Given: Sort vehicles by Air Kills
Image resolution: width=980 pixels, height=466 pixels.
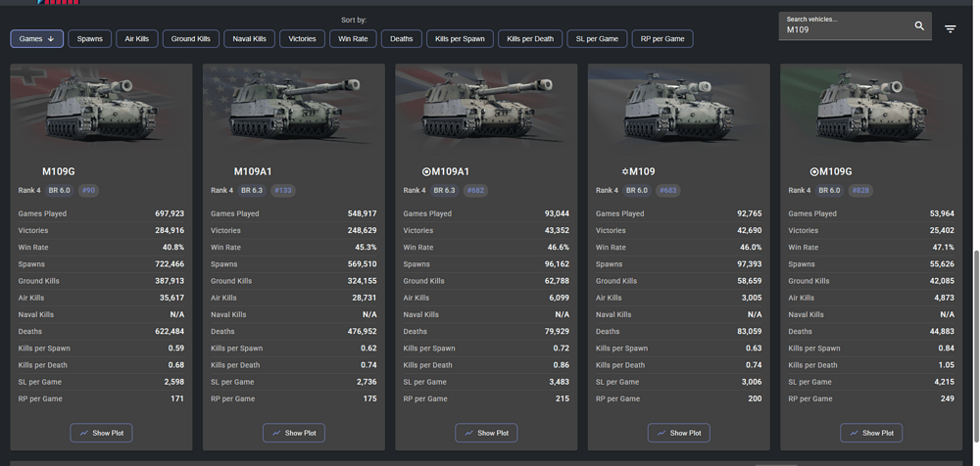Looking at the screenshot, I should [137, 39].
